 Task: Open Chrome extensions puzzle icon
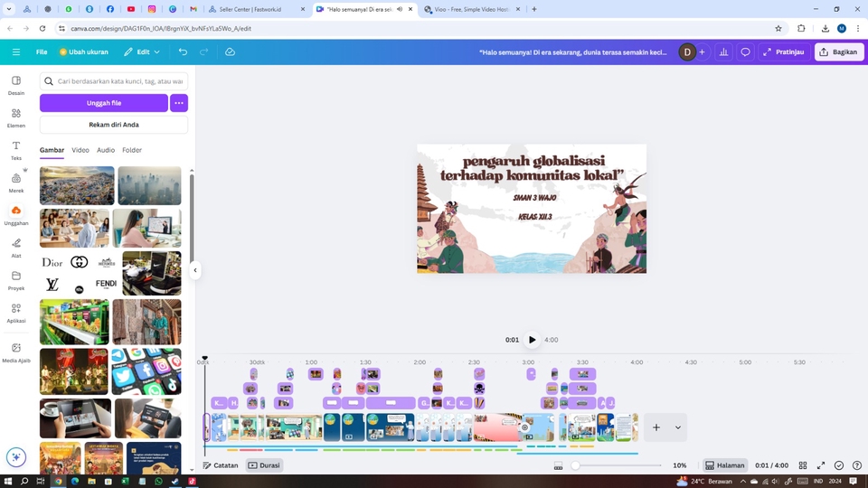coord(801,28)
